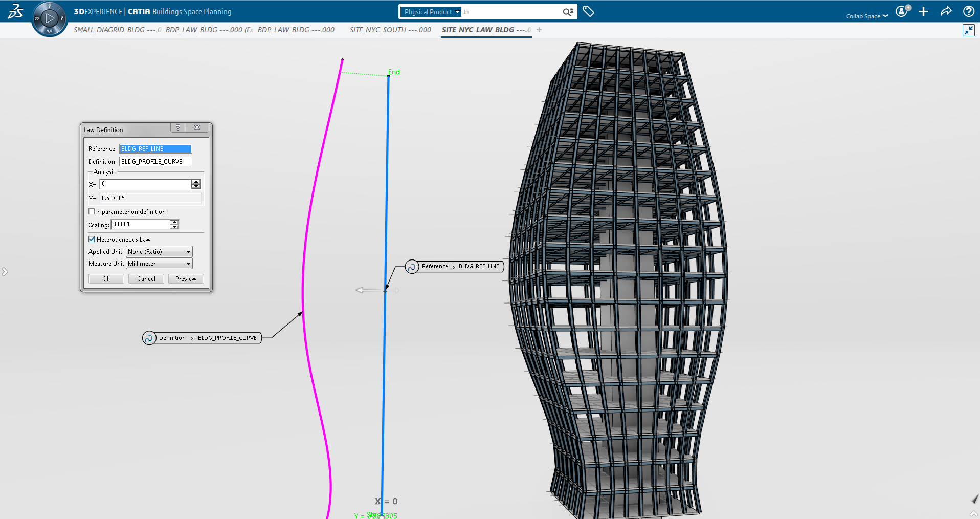980x519 pixels.
Task: Click the plus add content icon
Action: click(x=923, y=11)
